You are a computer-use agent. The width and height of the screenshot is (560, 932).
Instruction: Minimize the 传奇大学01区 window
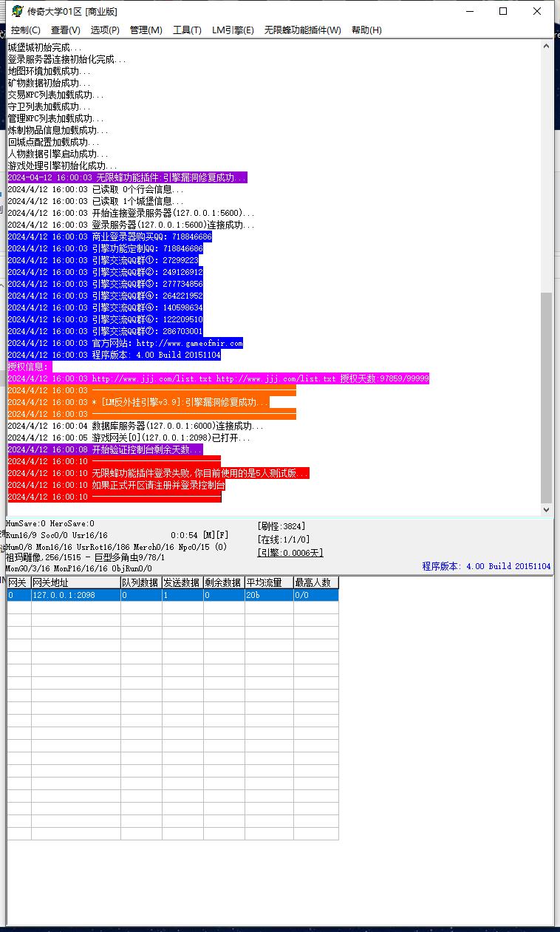469,11
